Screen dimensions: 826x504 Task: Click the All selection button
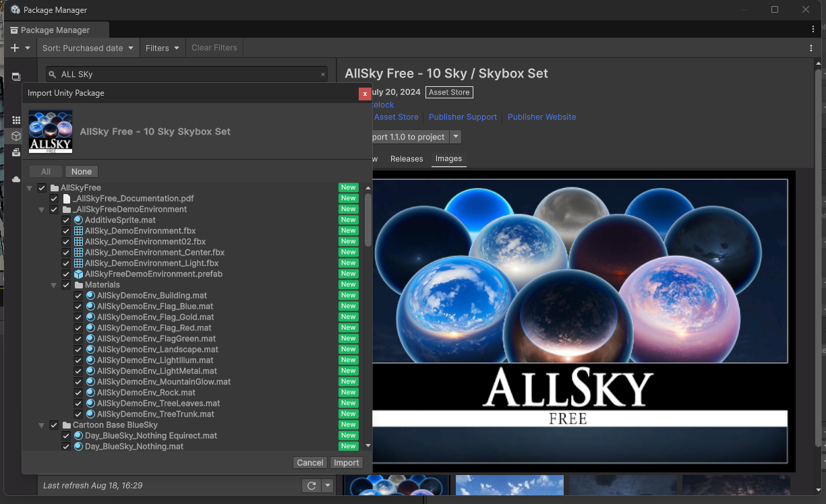(46, 172)
